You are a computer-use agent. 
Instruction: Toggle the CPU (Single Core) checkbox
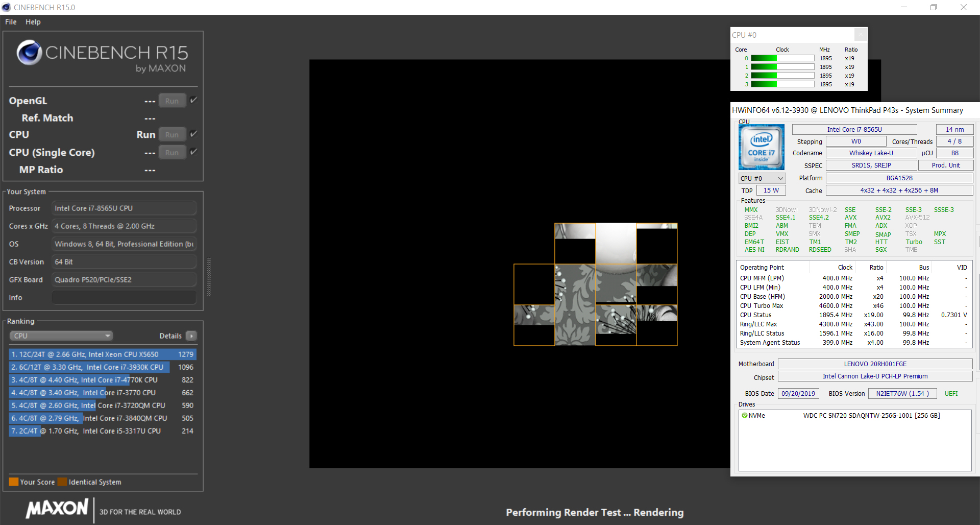pos(193,152)
